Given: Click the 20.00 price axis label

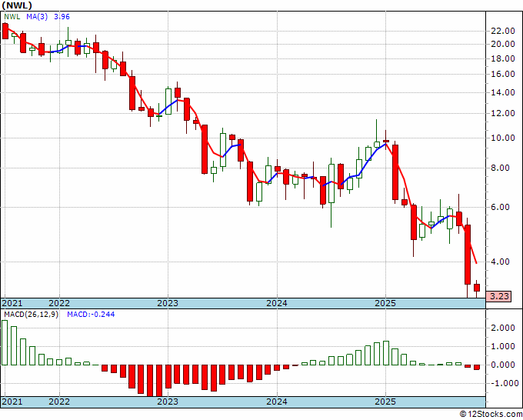Looking at the screenshot, I should [x=503, y=44].
